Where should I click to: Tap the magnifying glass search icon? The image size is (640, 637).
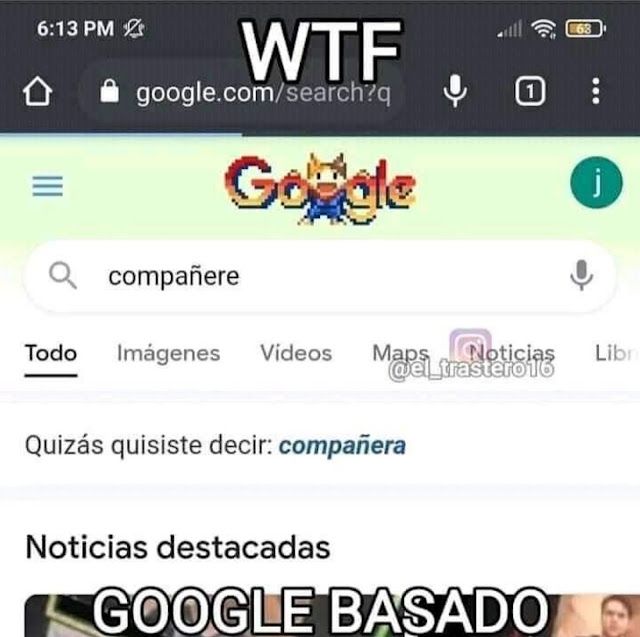tap(62, 275)
